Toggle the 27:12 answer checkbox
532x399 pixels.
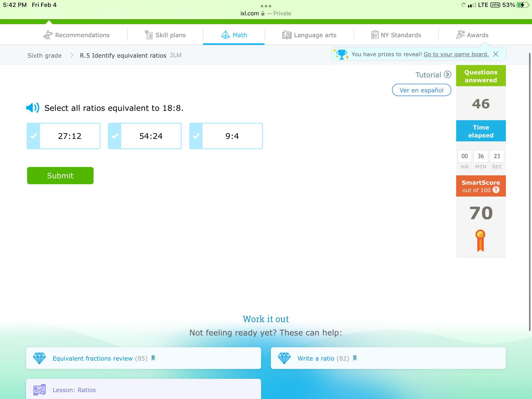click(x=34, y=136)
